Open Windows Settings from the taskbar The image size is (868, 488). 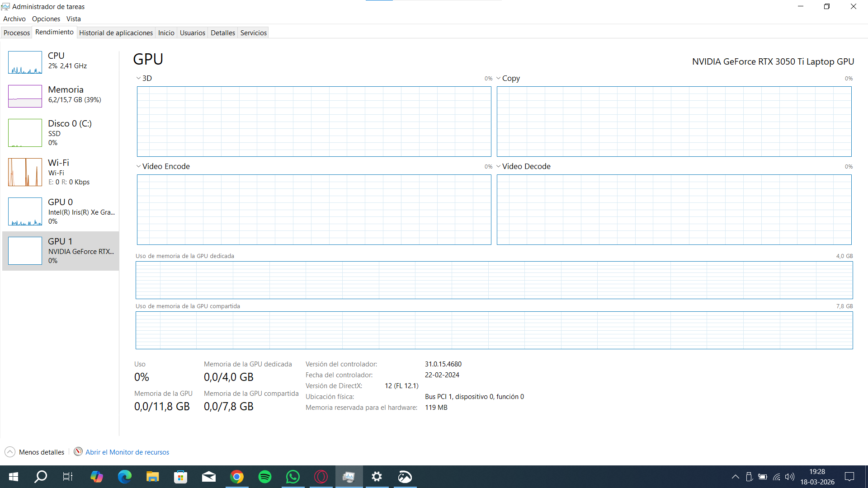[x=377, y=477]
